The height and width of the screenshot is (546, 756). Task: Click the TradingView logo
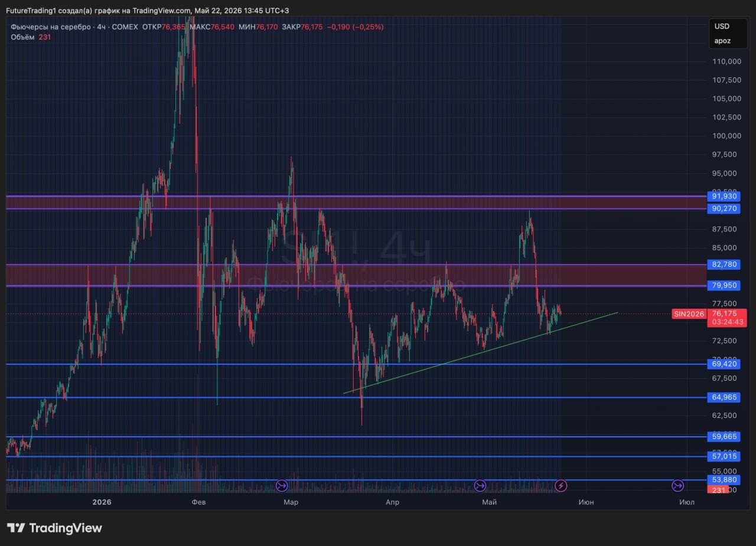click(54, 528)
